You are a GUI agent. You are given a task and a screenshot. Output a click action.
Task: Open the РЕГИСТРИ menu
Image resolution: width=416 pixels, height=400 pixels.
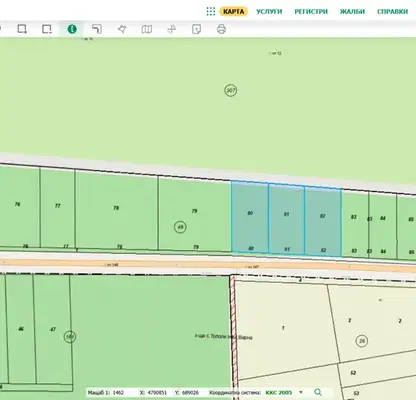click(x=311, y=12)
